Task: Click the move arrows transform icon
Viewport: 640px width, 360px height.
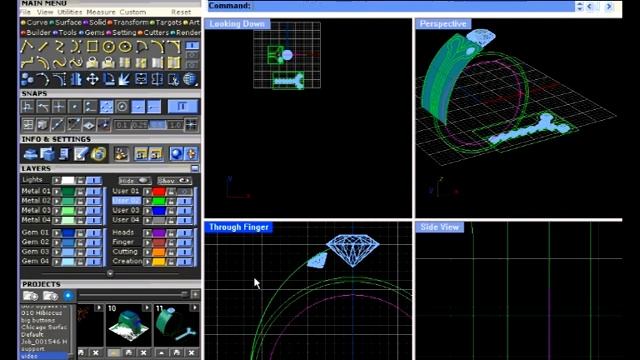Action: coord(92,79)
